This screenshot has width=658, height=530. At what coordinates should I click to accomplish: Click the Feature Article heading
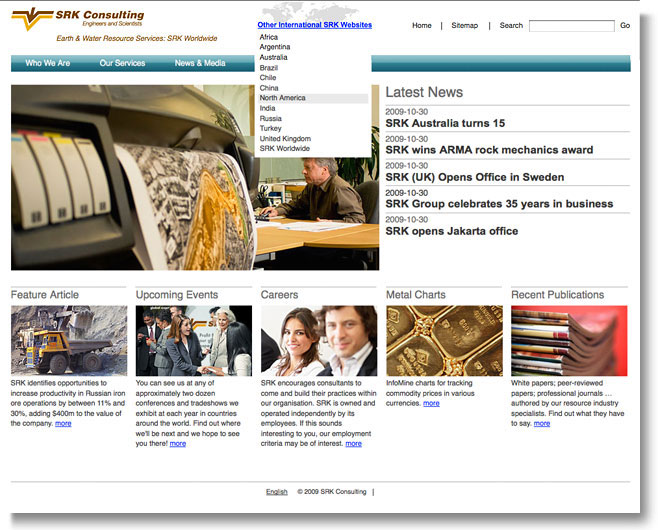tap(45, 295)
